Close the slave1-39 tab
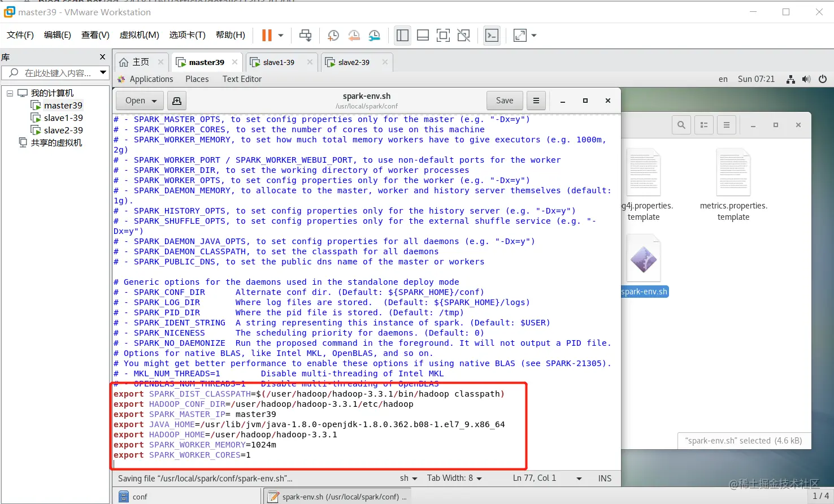This screenshot has width=834, height=504. pyautogui.click(x=310, y=62)
